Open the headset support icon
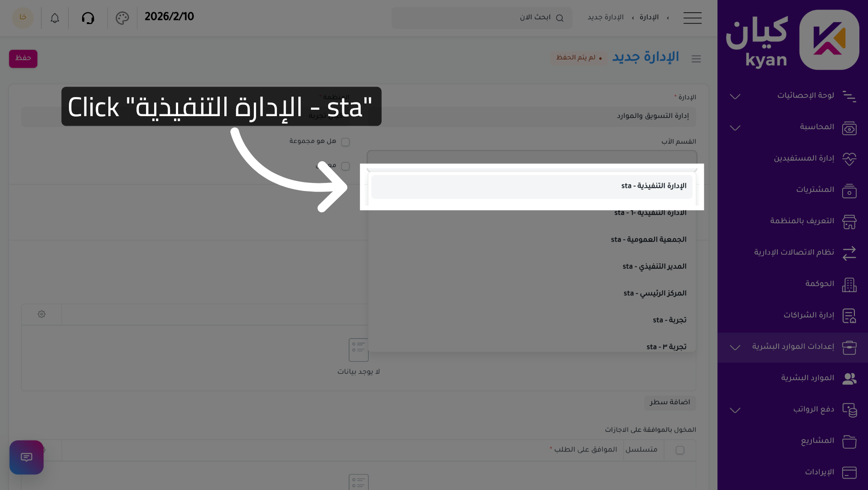The width and height of the screenshot is (868, 490). point(88,18)
